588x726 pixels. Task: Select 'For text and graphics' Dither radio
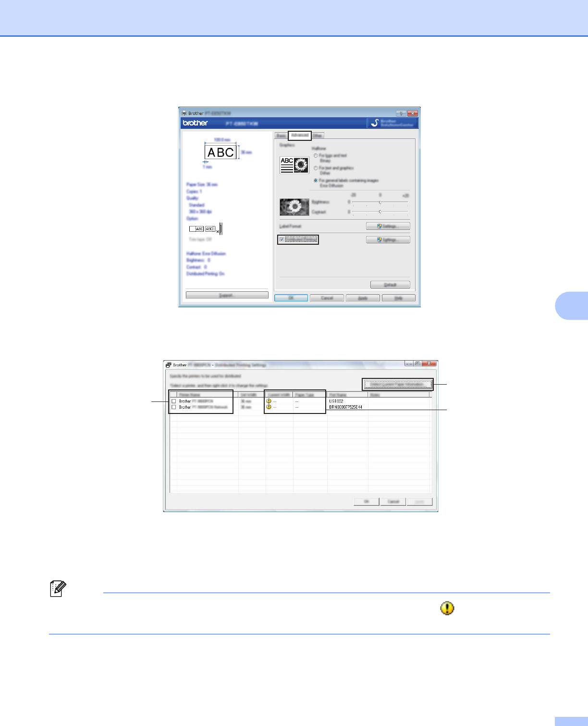point(316,168)
